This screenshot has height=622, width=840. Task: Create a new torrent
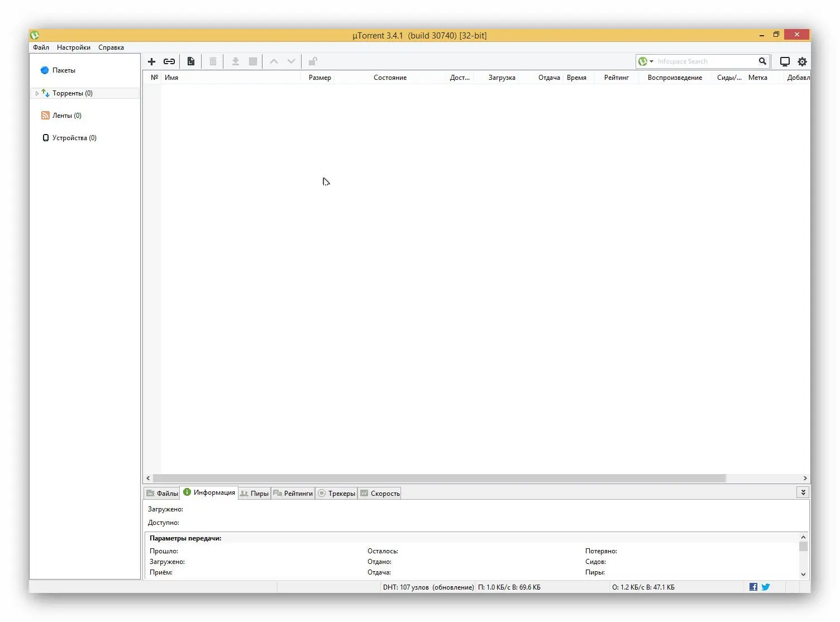coord(190,61)
